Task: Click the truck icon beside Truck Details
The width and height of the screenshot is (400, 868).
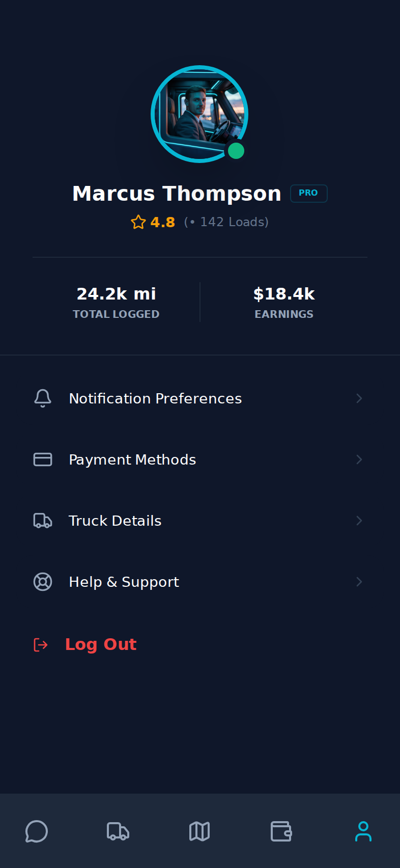Action: (x=43, y=521)
